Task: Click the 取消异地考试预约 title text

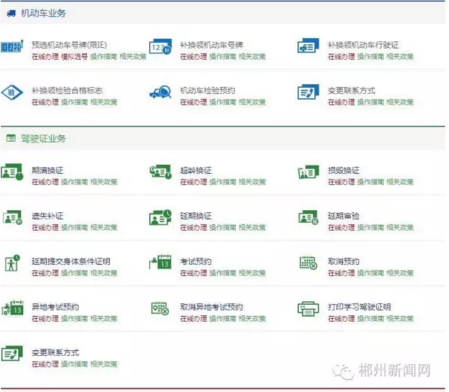Action: 212,307
